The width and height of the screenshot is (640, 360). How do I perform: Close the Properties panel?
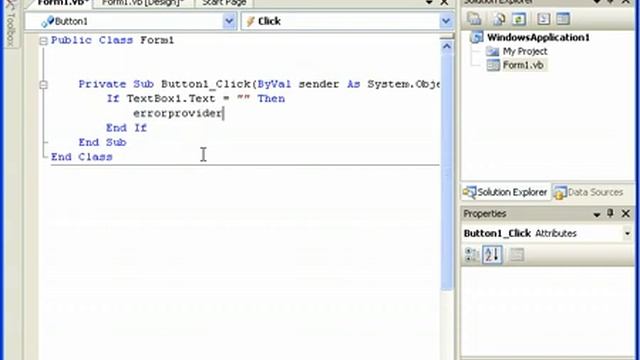click(x=626, y=213)
